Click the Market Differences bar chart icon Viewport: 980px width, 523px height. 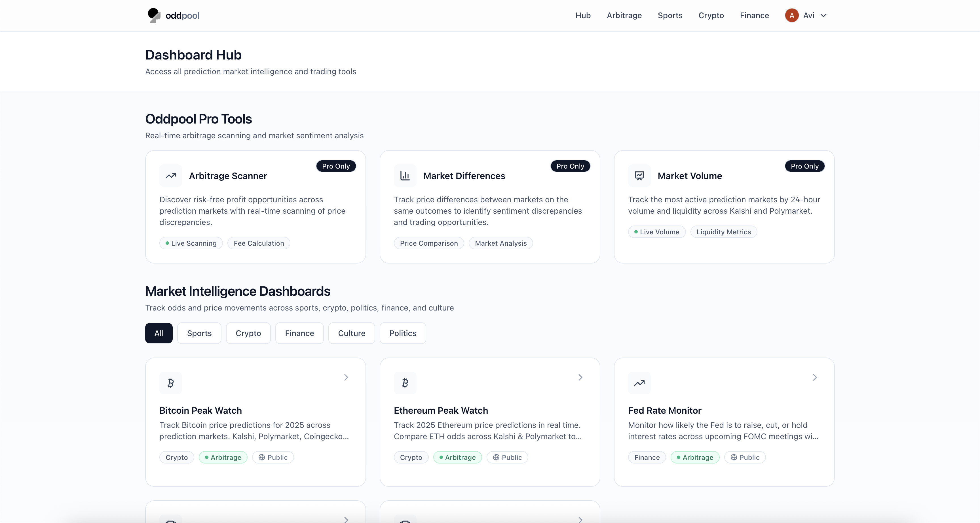[x=405, y=176]
